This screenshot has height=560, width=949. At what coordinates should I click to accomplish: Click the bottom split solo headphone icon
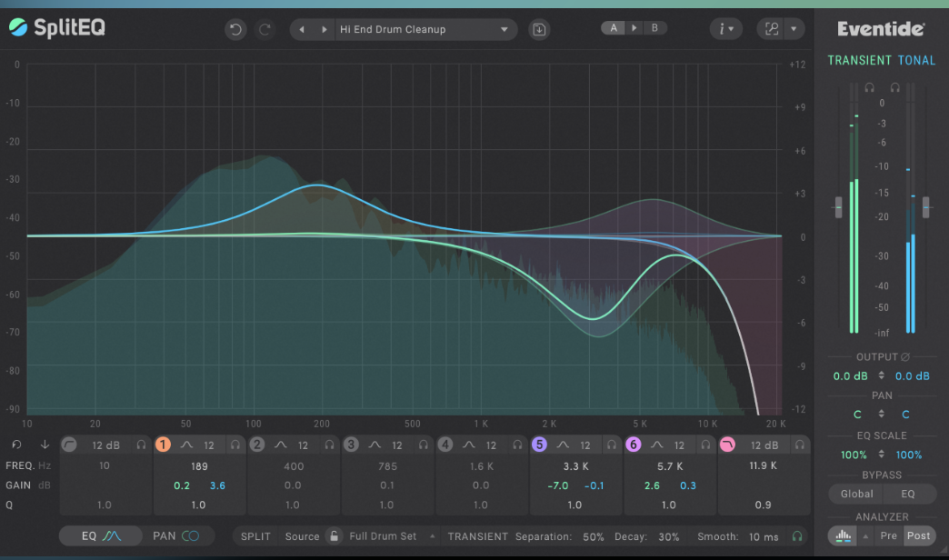click(x=797, y=536)
